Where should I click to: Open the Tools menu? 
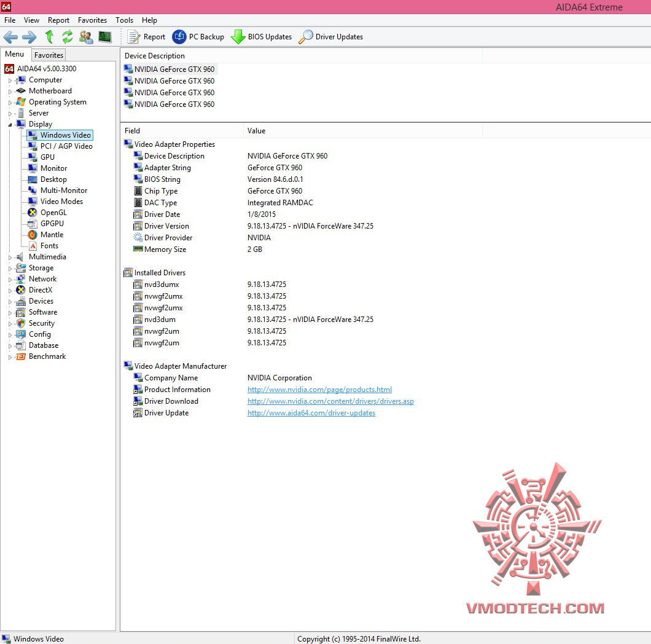[124, 20]
